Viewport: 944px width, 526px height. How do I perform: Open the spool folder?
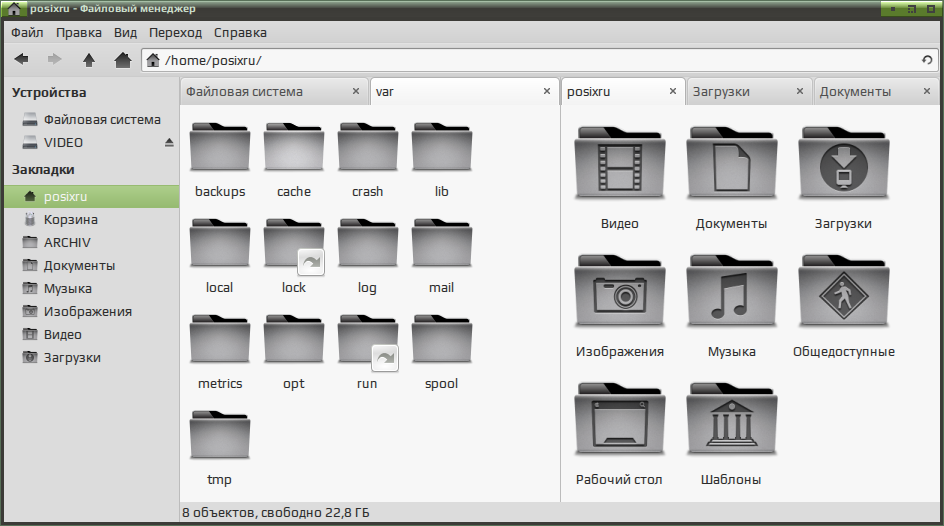441,339
